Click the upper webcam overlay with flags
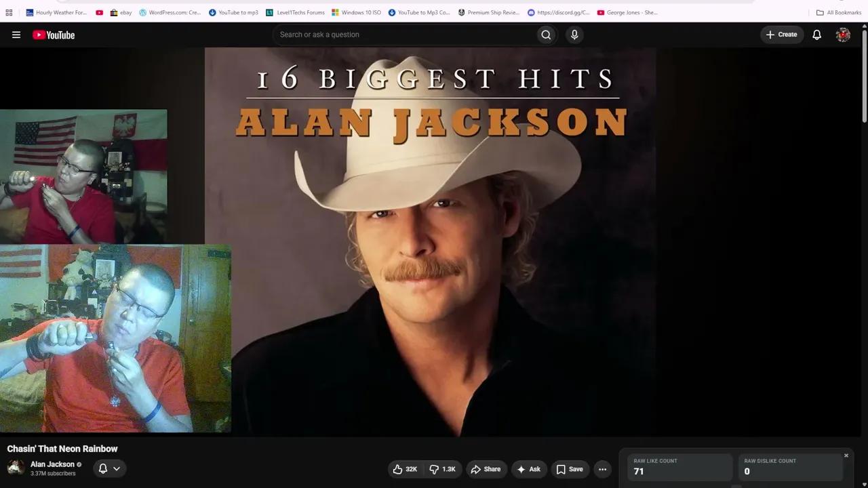 83,176
